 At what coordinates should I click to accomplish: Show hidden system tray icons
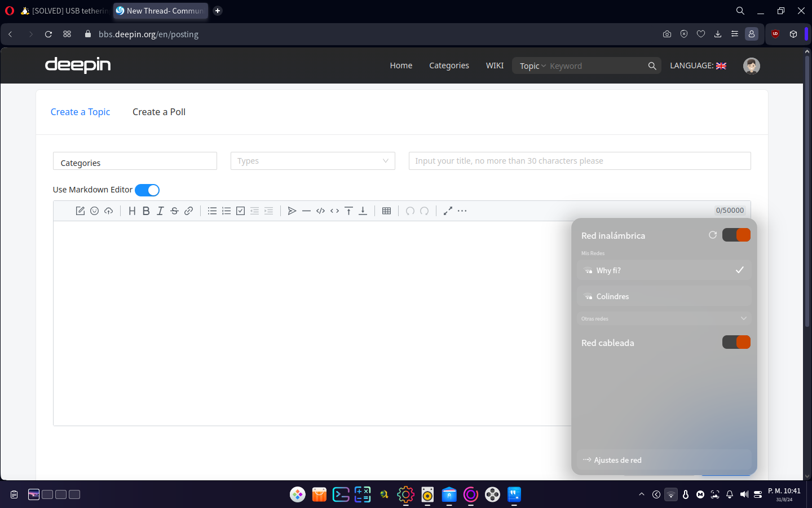[642, 494]
